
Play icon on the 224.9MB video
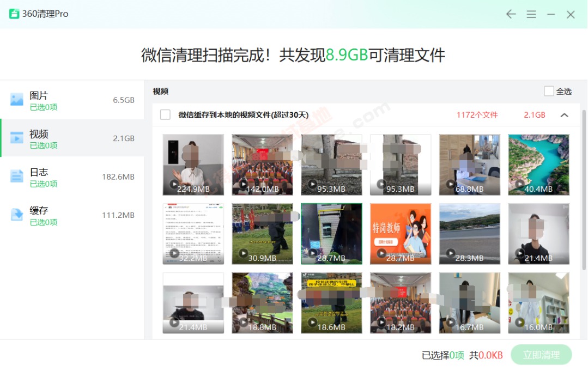pos(174,184)
